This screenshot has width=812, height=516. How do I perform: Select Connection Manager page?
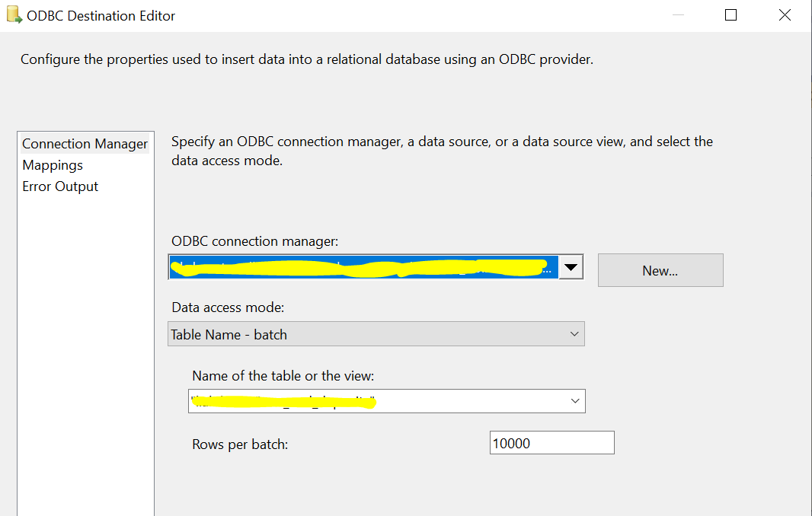click(85, 143)
